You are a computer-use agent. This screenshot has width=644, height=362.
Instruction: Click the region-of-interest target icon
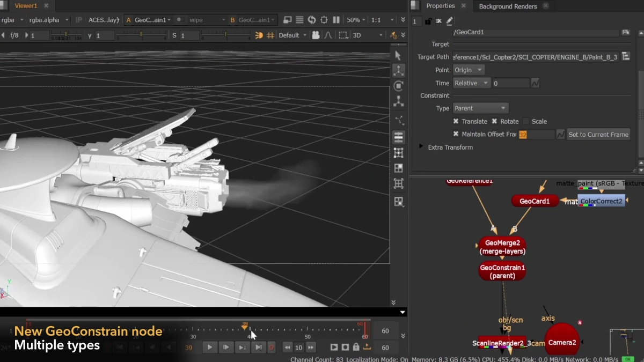pyautogui.click(x=324, y=20)
